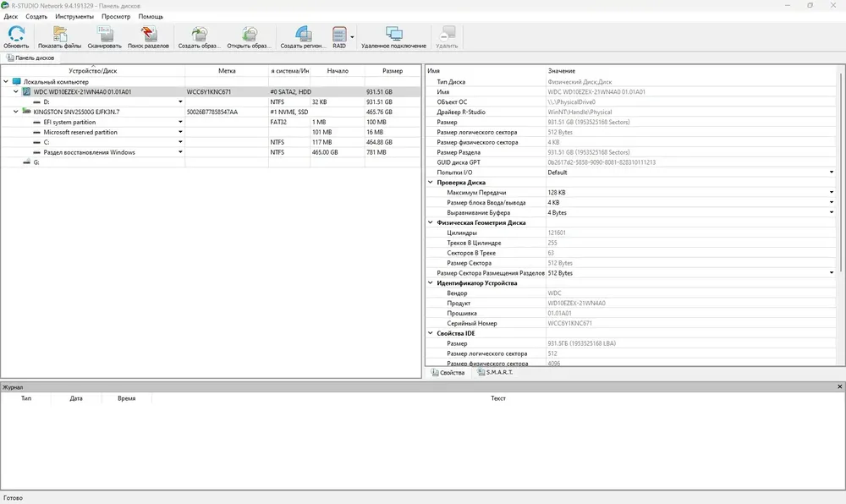The width and height of the screenshot is (846, 504).
Task: Click the KINGSTON SSD drive icon
Action: point(26,112)
